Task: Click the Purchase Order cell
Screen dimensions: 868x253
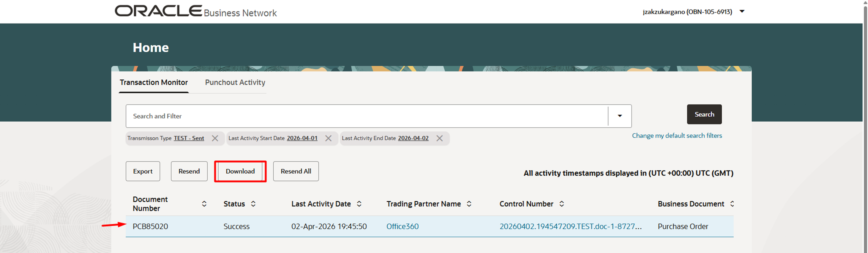Action: pyautogui.click(x=683, y=226)
